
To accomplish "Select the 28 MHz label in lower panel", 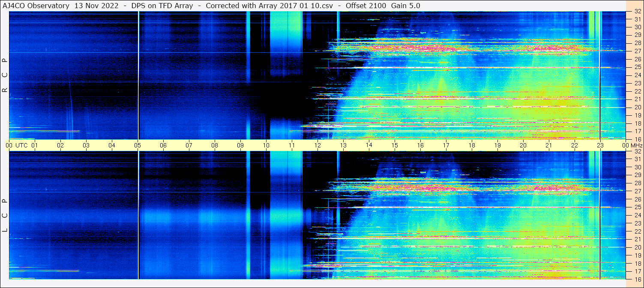I will (x=637, y=183).
